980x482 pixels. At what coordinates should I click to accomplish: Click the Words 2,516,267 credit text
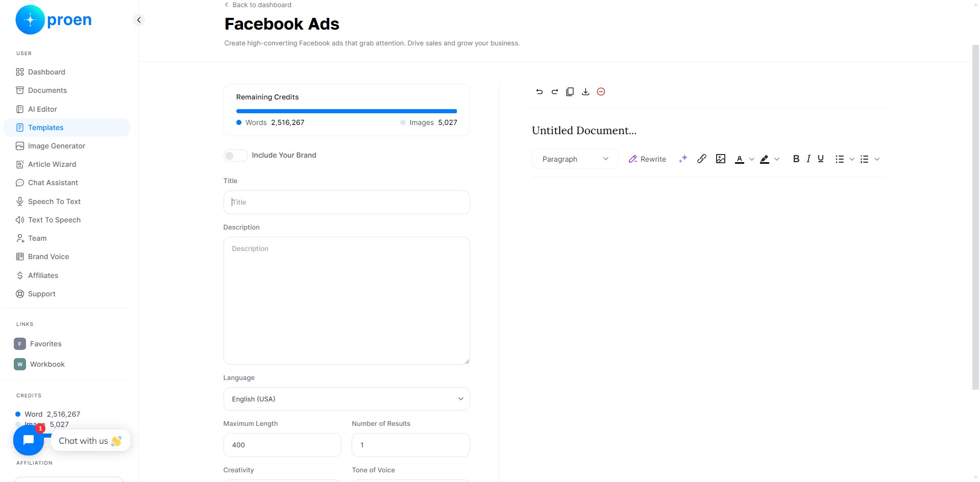click(271, 122)
